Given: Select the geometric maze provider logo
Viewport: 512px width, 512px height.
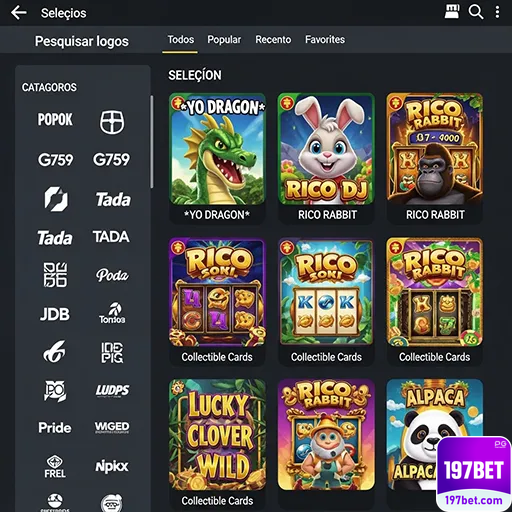Looking at the screenshot, I should click(55, 275).
